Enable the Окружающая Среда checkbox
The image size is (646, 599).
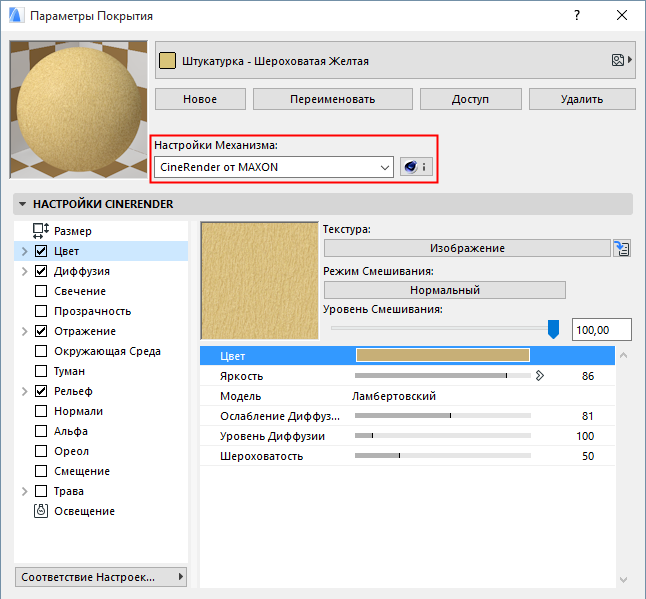41,351
